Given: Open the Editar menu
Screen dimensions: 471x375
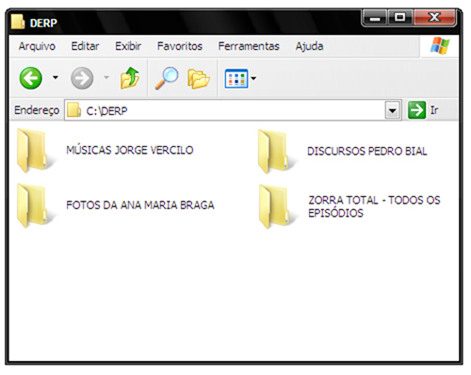Looking at the screenshot, I should point(85,46).
